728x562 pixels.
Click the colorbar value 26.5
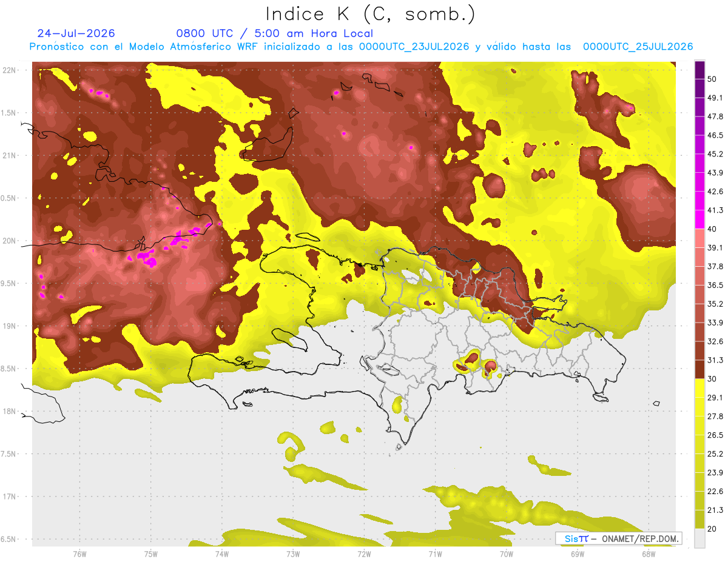coord(715,436)
